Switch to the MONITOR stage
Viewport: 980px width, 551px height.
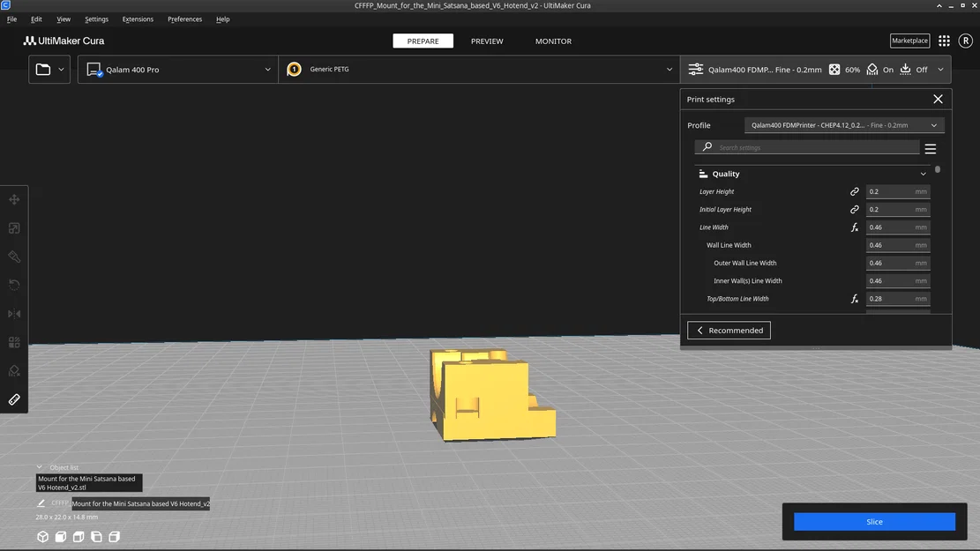point(553,41)
